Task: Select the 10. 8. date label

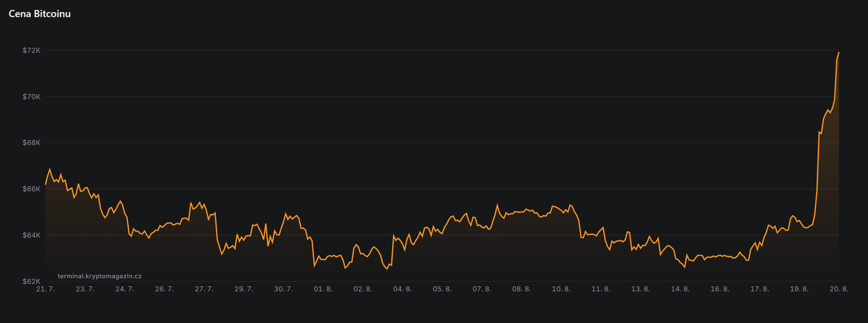Action: (x=561, y=289)
